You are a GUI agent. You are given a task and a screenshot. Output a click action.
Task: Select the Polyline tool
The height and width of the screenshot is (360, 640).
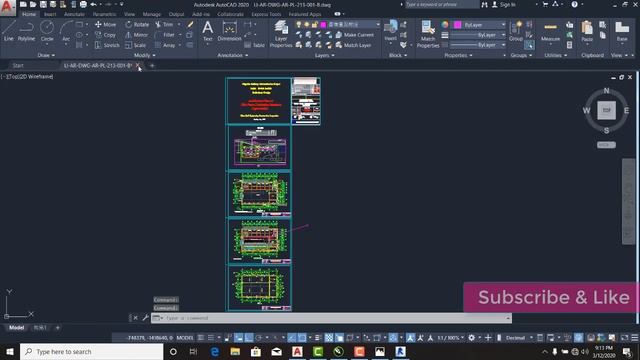(27, 31)
